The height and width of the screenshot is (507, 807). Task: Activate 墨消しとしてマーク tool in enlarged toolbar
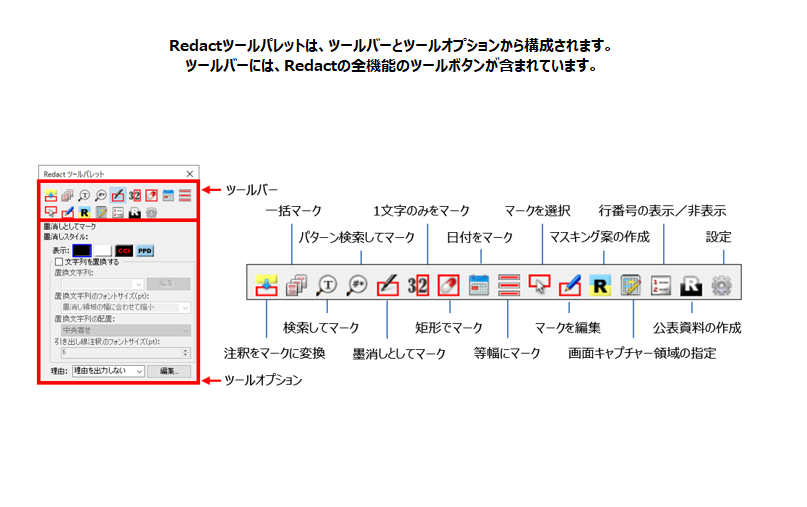coord(388,285)
